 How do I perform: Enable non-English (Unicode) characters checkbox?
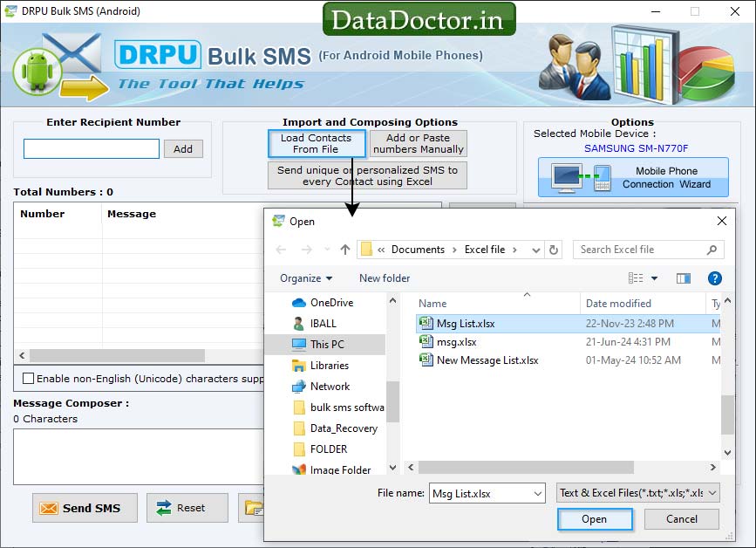(x=29, y=378)
